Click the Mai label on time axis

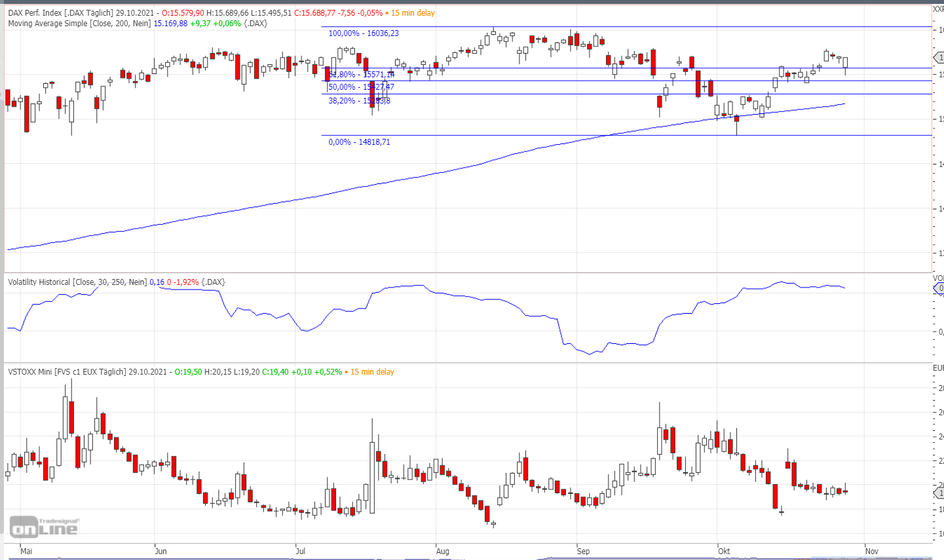26,551
